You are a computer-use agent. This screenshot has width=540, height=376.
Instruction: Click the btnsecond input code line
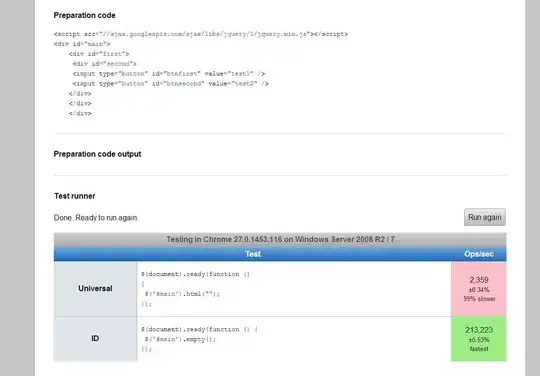pyautogui.click(x=170, y=84)
